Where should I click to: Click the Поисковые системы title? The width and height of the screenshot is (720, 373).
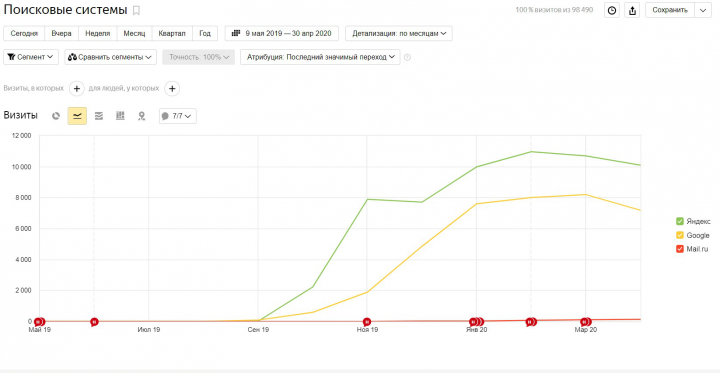click(x=65, y=10)
